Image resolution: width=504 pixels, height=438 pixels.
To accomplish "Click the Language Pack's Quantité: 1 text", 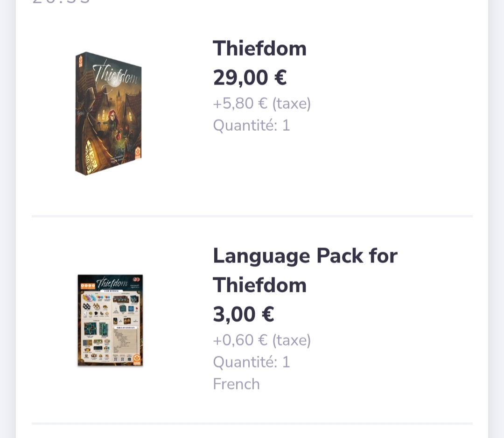I will coord(252,362).
